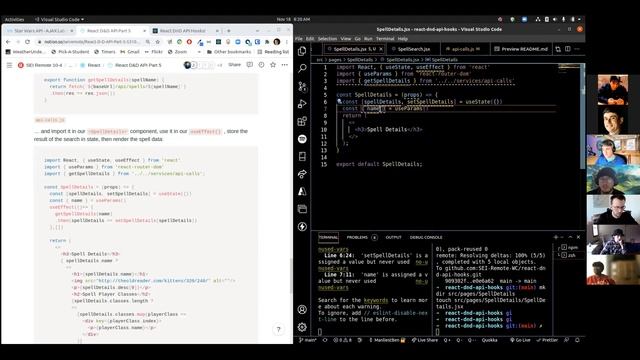Screen dimensions: 640x360
Task: Click errors and warnings count in status bar
Action: [342, 340]
